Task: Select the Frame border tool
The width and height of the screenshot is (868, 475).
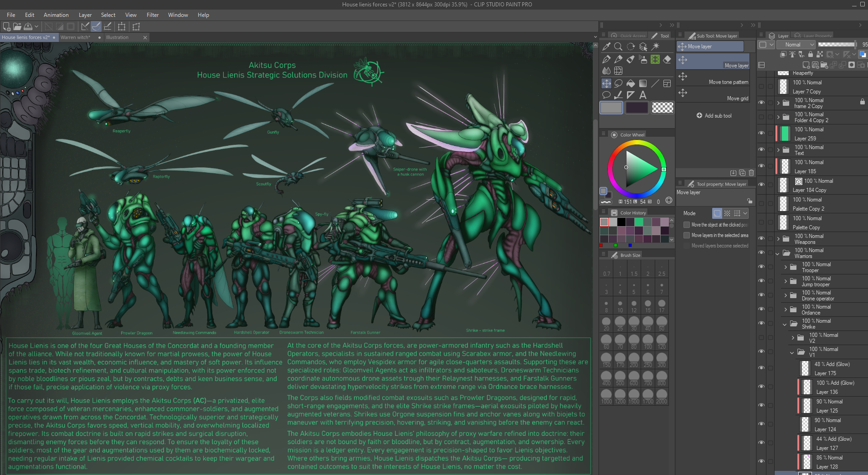Action: click(x=667, y=83)
